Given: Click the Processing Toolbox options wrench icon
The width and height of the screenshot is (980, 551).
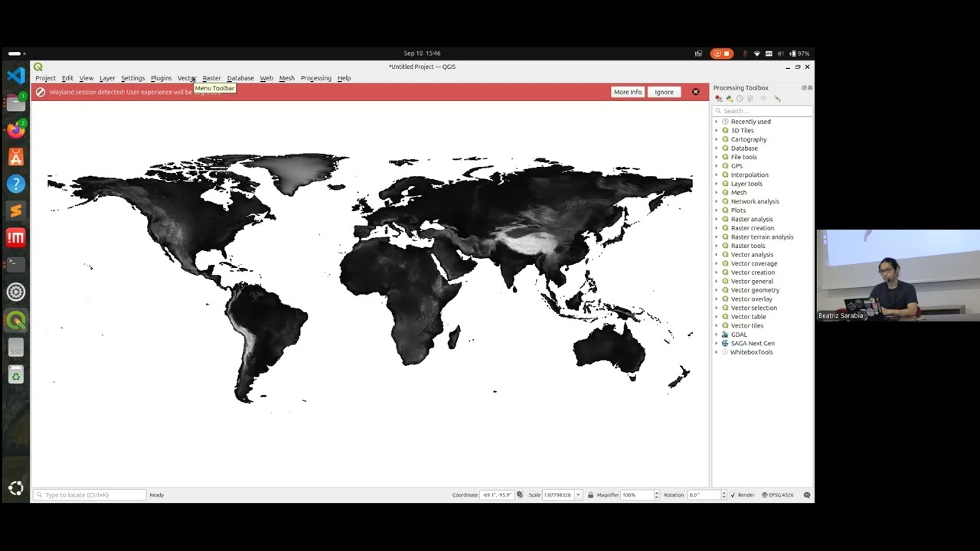Looking at the screenshot, I should coord(777,99).
